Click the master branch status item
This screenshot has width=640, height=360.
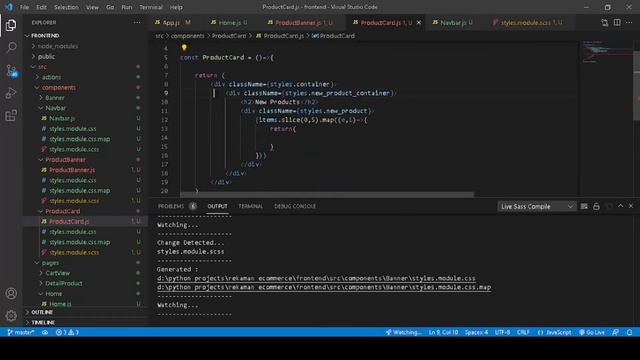tap(21, 332)
